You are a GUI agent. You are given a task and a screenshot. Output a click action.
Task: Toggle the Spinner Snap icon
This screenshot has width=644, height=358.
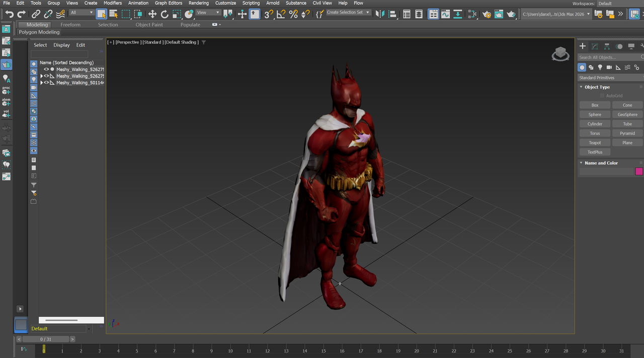click(305, 14)
